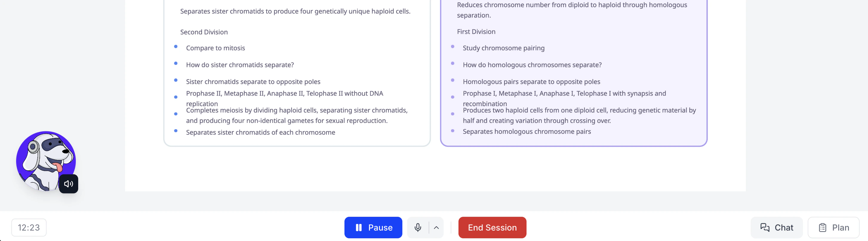Select Study chromosome pairing item
The height and width of the screenshot is (241, 868).
click(x=503, y=48)
